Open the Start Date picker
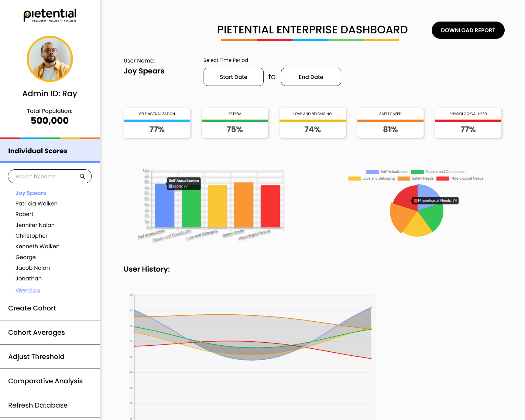Screen dimensions: 525x420 tap(233, 77)
